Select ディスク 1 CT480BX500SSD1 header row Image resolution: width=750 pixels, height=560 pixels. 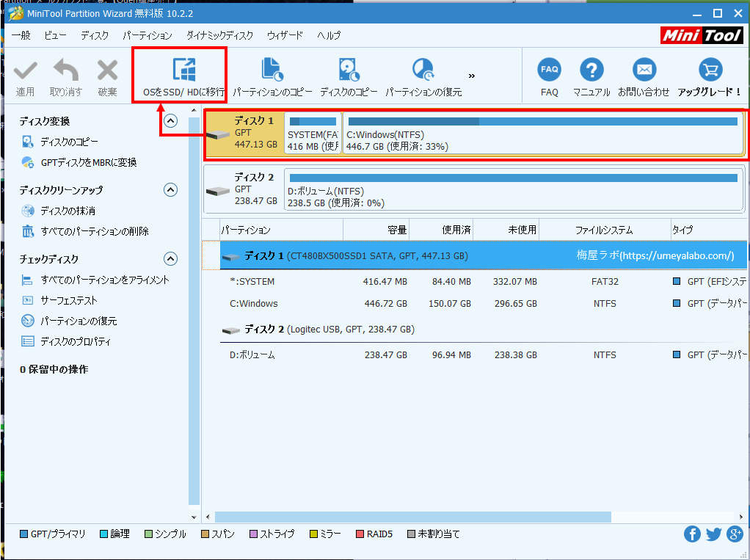(x=484, y=256)
